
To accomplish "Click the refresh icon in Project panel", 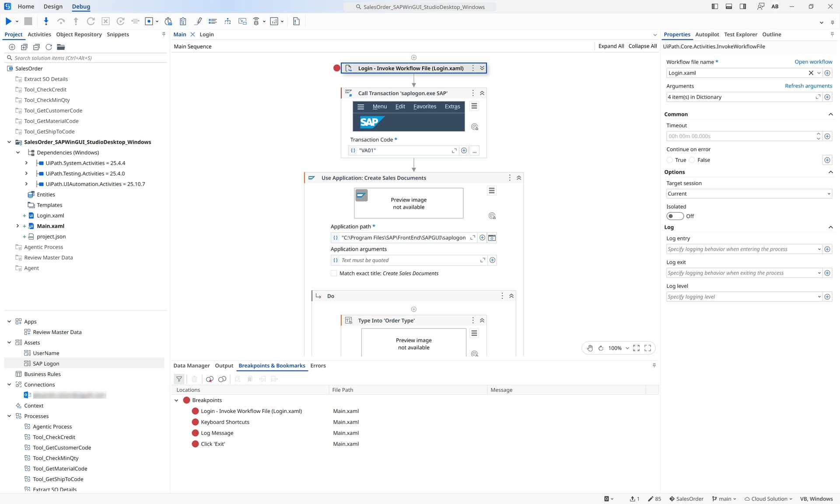I will tap(49, 47).
